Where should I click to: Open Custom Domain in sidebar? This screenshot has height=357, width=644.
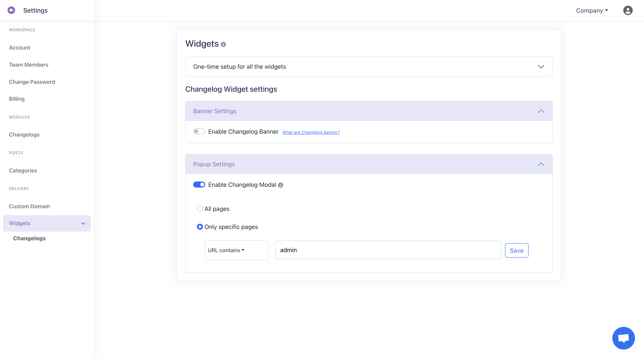coord(30,206)
